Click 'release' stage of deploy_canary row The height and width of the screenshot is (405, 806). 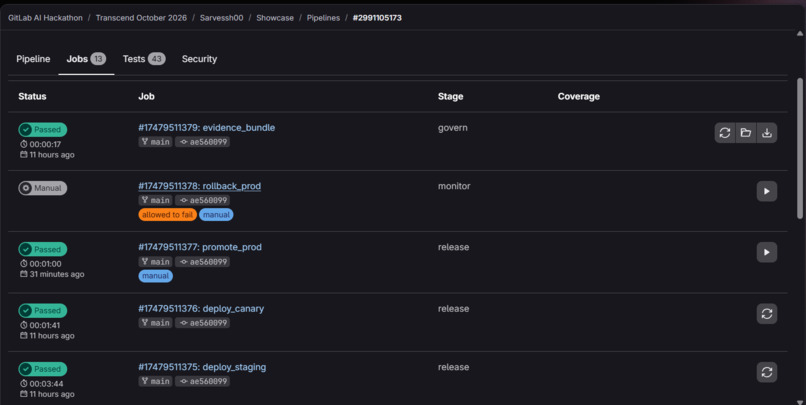453,309
